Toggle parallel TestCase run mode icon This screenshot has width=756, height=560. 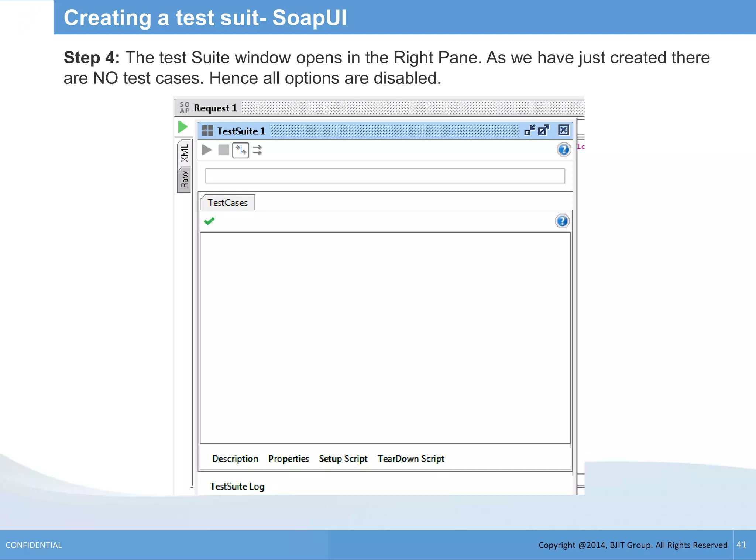pyautogui.click(x=258, y=150)
